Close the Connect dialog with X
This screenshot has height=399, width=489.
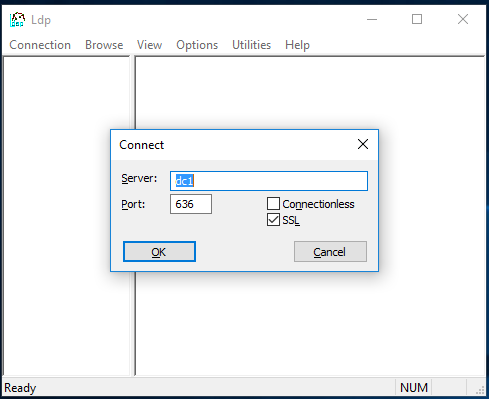pos(363,144)
